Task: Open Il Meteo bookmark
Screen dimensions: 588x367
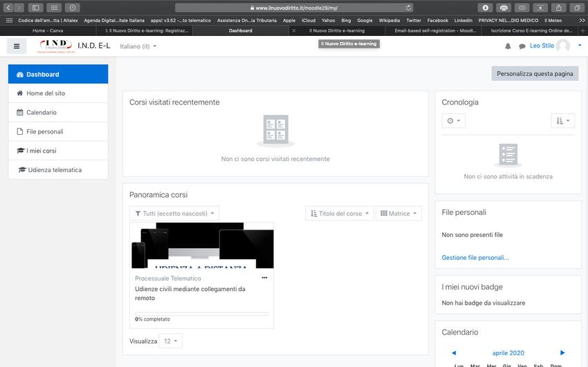Action: click(x=553, y=21)
